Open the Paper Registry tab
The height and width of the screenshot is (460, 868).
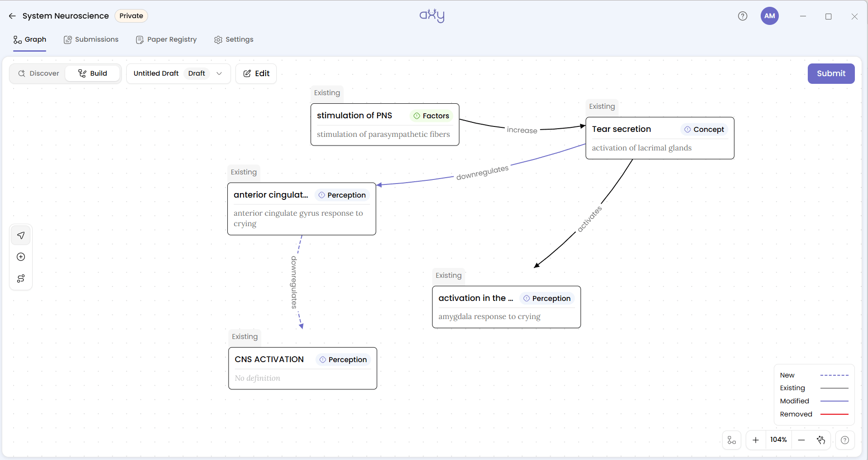166,40
